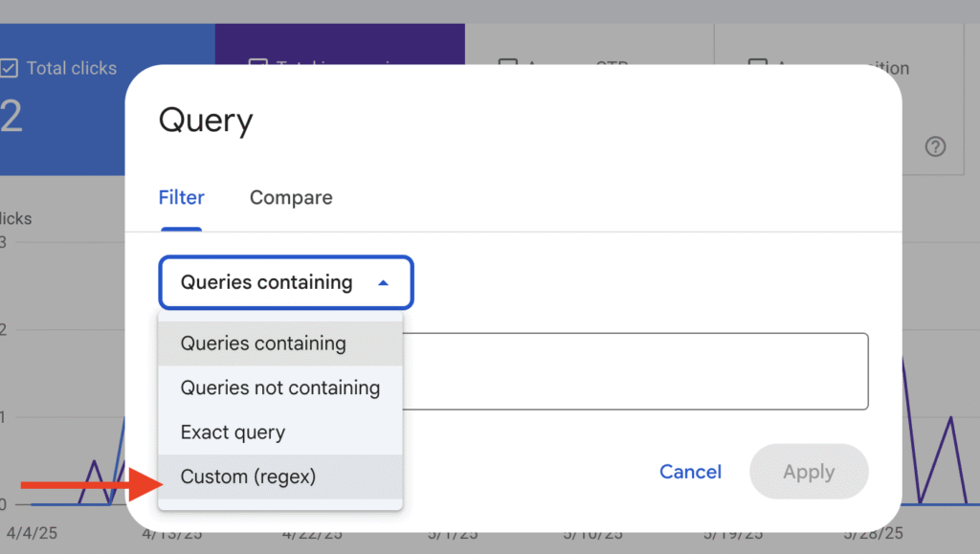Click the red arrow pointing at Custom regex
Image resolution: width=980 pixels, height=554 pixels.
coord(92,485)
